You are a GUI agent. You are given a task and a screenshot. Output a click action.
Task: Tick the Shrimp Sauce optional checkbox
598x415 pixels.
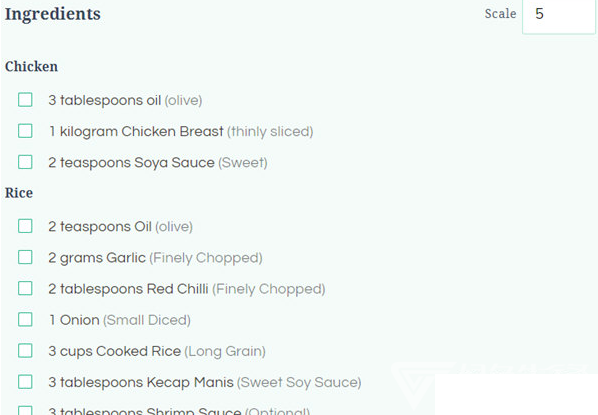click(25, 410)
